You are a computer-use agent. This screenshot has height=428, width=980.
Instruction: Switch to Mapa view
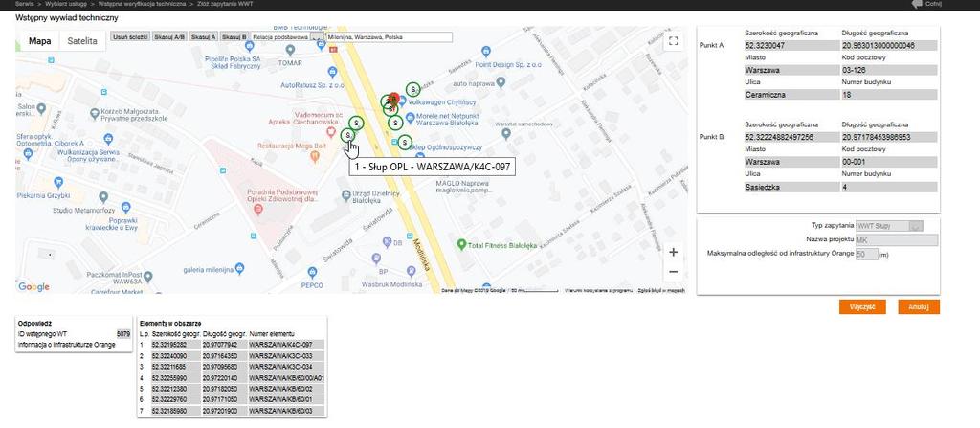click(x=40, y=40)
